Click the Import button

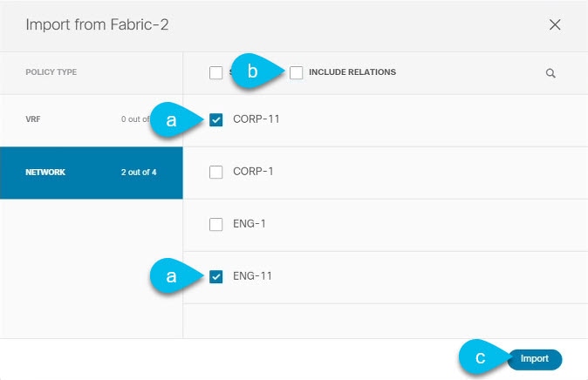pyautogui.click(x=535, y=359)
